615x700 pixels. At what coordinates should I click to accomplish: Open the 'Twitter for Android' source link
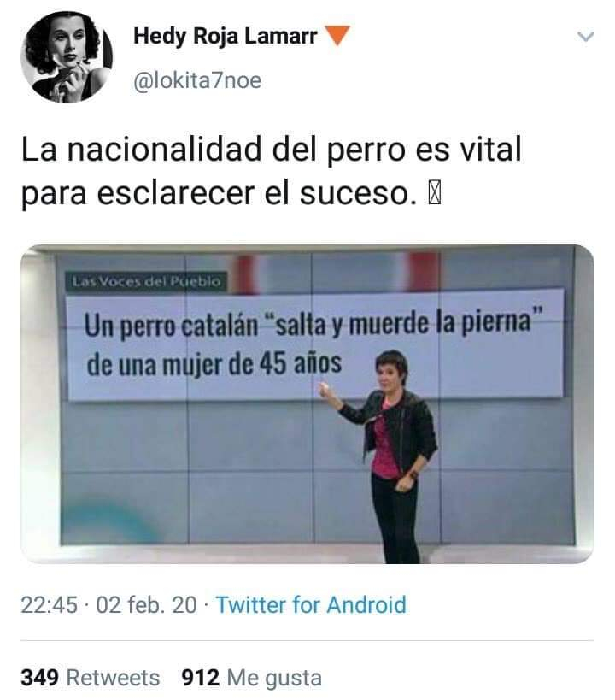point(311,605)
